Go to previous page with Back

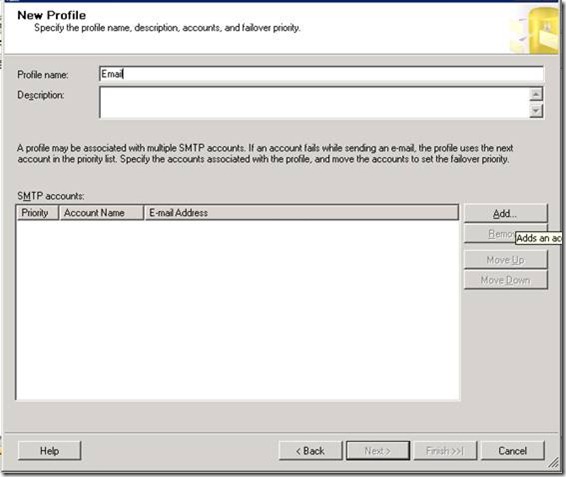coord(310,451)
